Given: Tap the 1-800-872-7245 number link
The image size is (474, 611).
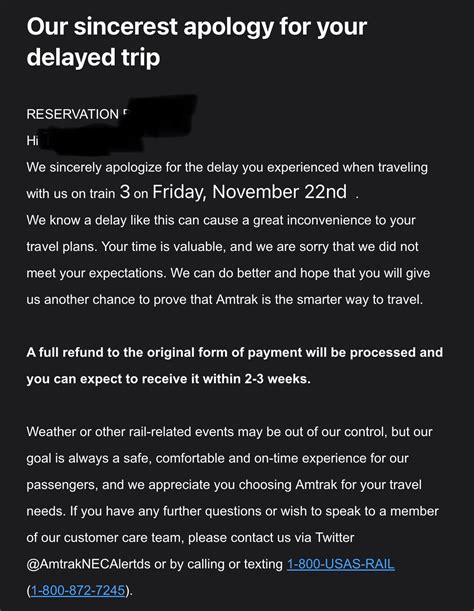Looking at the screenshot, I should tap(78, 590).
